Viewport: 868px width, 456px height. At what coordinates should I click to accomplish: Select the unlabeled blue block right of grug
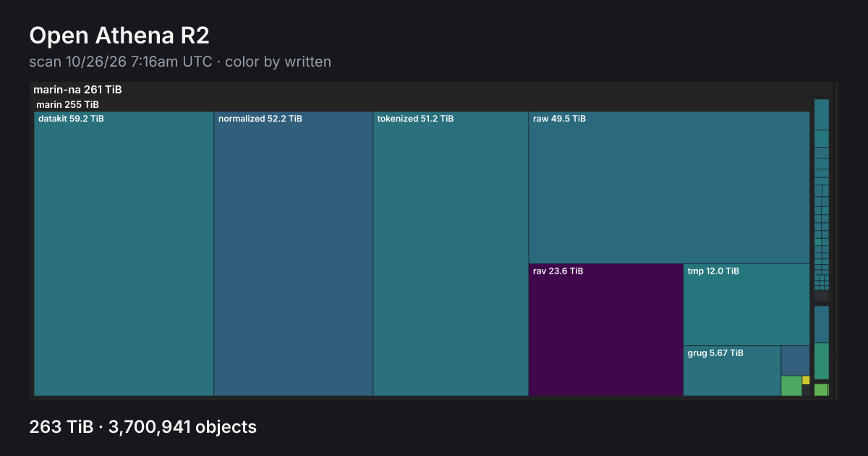pos(795,360)
